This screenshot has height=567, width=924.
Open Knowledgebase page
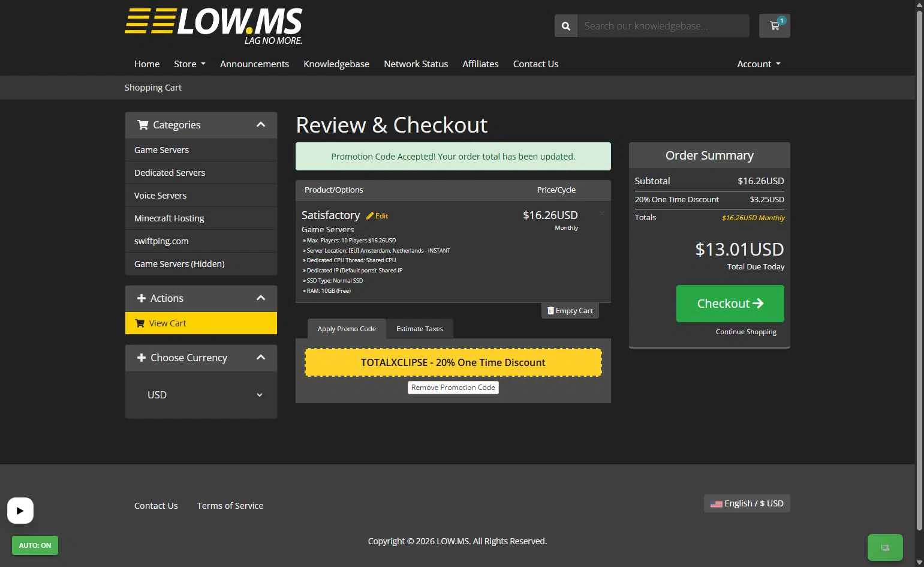pos(336,64)
